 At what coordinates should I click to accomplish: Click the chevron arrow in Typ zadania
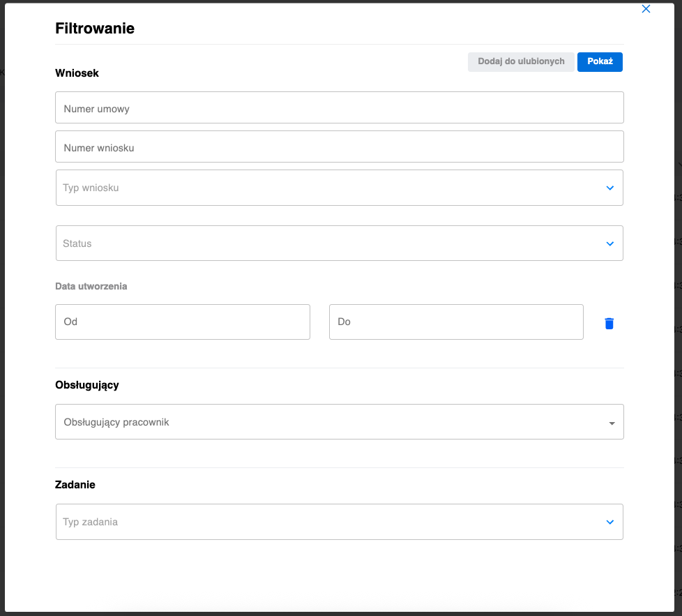coord(610,522)
